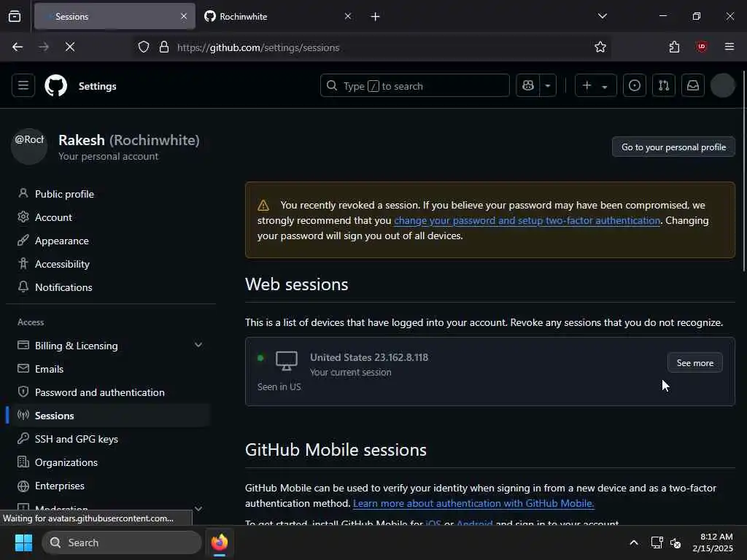The image size is (747, 560).
Task: Open the Windows Start menu
Action: click(23, 542)
